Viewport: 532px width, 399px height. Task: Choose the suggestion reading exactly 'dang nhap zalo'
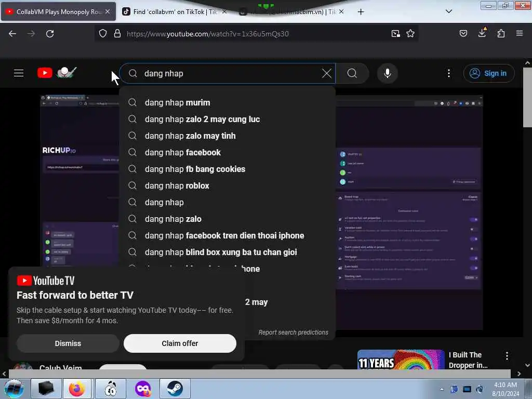[x=228, y=219]
